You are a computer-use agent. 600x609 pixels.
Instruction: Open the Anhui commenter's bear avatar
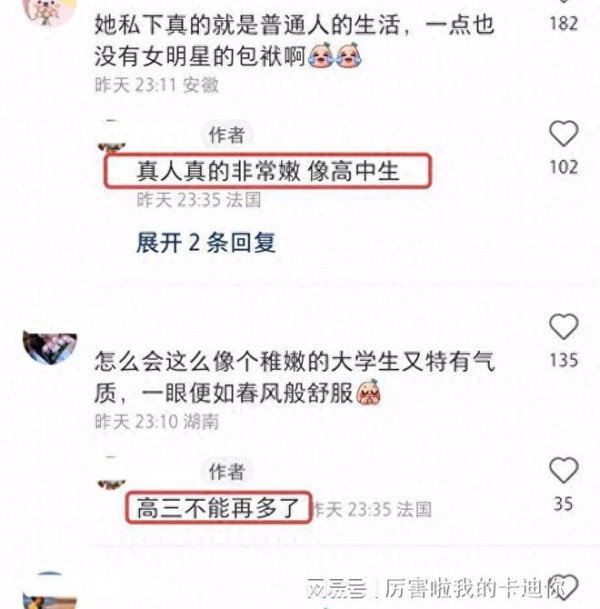(49, 12)
